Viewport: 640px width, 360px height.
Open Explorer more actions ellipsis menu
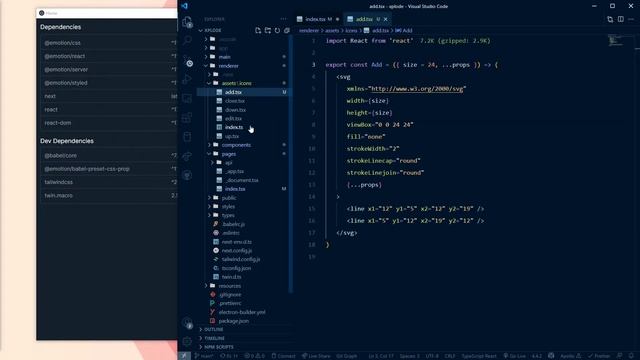coord(283,19)
